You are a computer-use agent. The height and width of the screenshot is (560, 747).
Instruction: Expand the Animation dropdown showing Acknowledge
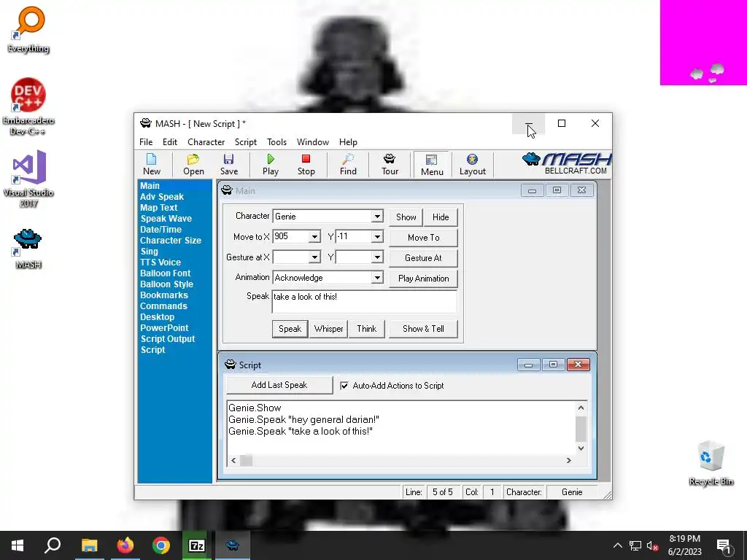pyautogui.click(x=377, y=278)
